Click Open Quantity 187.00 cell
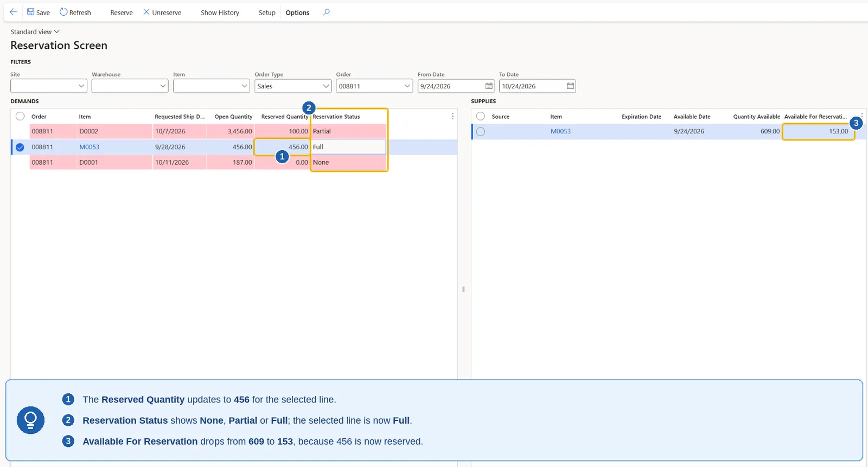Viewport: 868px width, 467px height. [231, 162]
